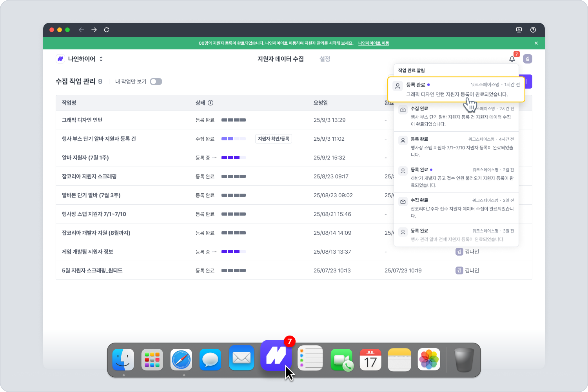Expand the 나인하이어 workspace switcher chevron
Viewport: 588px width, 392px height.
pyautogui.click(x=101, y=59)
